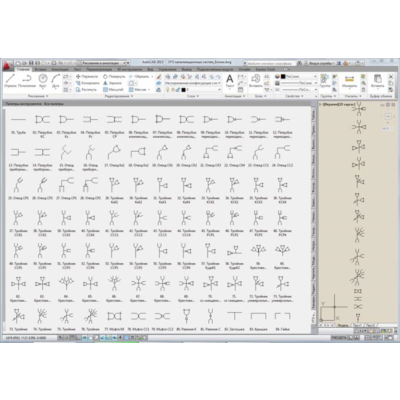Screen dimensions: 400x400
Task: Choose the 82. Заглушка block symbol
Action: pyautogui.click(x=235, y=321)
